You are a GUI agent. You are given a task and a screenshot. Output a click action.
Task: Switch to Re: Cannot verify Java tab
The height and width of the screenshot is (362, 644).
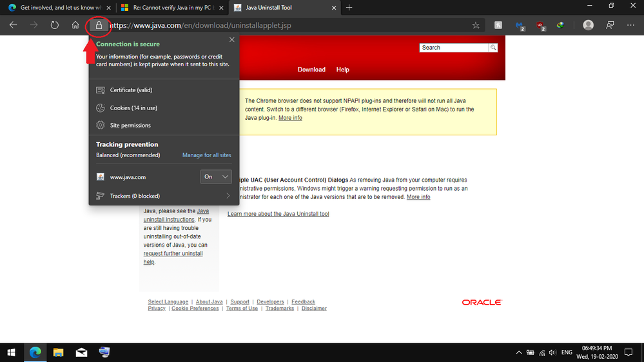[x=173, y=8]
